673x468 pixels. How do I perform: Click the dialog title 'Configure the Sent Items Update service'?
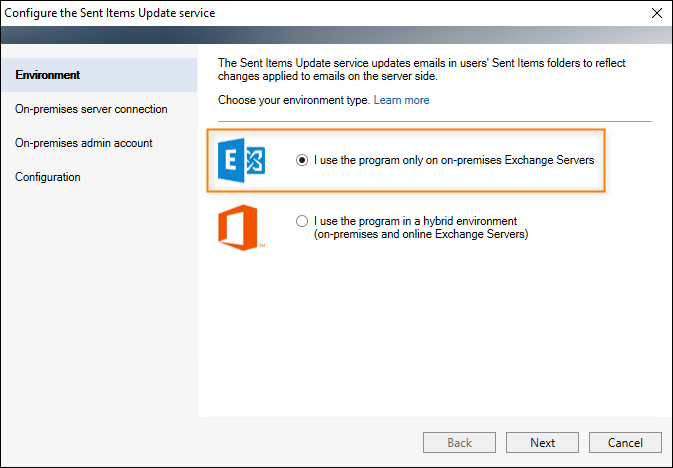click(110, 13)
